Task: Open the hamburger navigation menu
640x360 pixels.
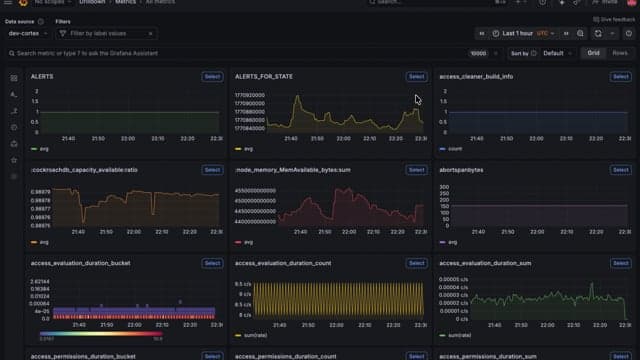Action: coord(8,2)
